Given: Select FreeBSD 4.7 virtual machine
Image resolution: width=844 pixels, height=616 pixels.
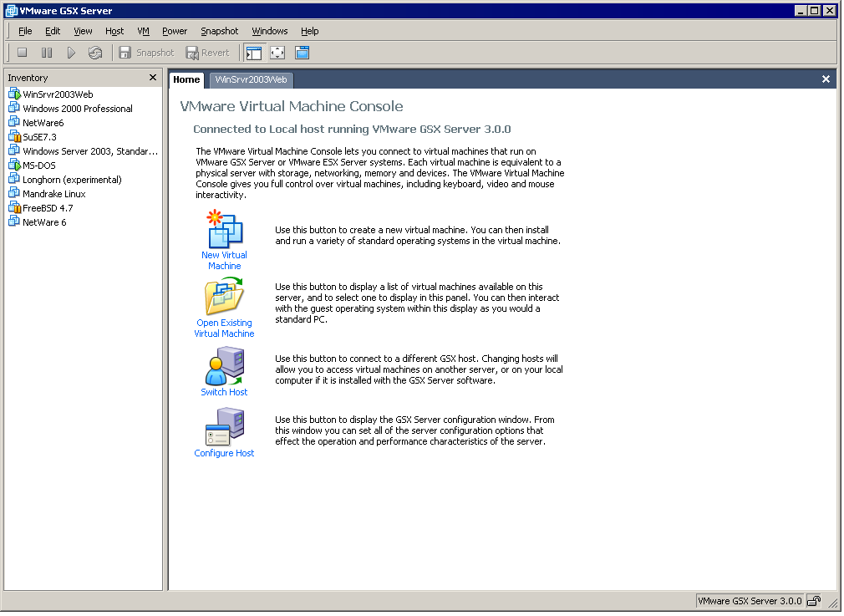Looking at the screenshot, I should tap(48, 208).
